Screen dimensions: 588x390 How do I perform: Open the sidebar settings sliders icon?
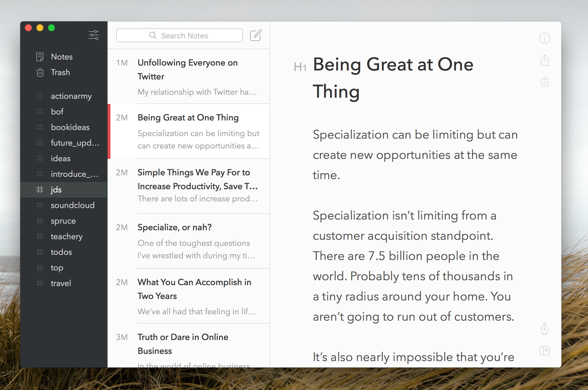point(93,35)
